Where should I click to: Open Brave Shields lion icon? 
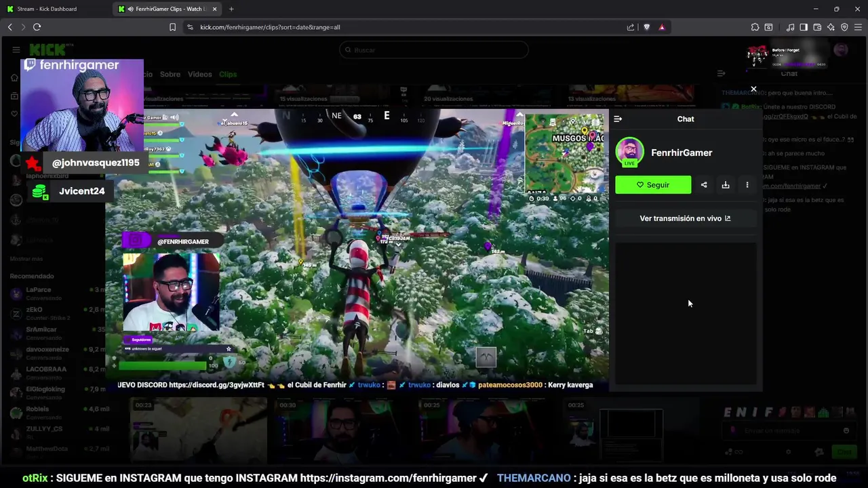pyautogui.click(x=646, y=27)
